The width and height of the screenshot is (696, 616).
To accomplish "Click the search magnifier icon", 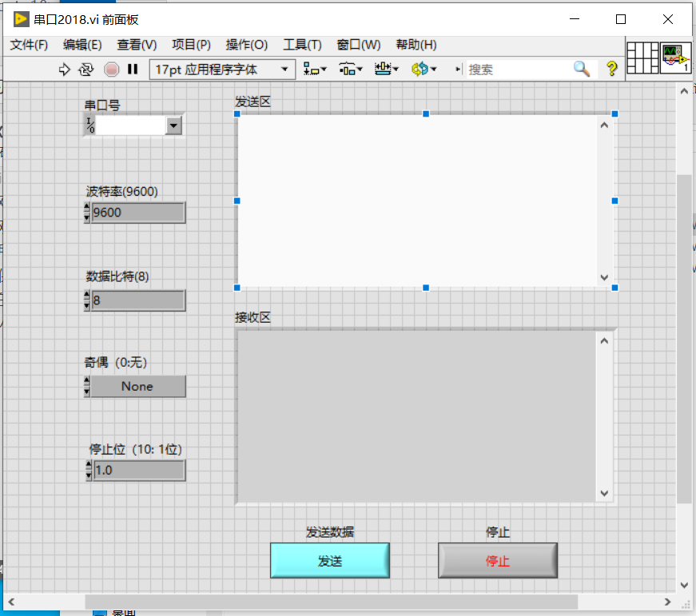I will point(581,70).
